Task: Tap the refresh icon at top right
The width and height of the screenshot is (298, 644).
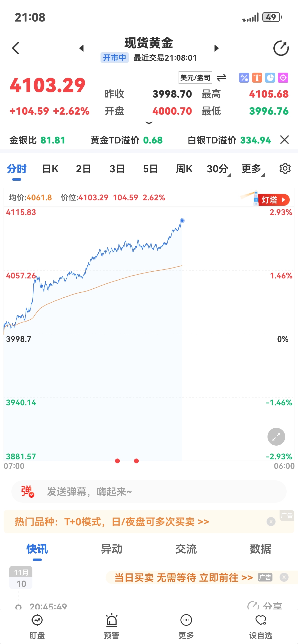Action: (281, 48)
